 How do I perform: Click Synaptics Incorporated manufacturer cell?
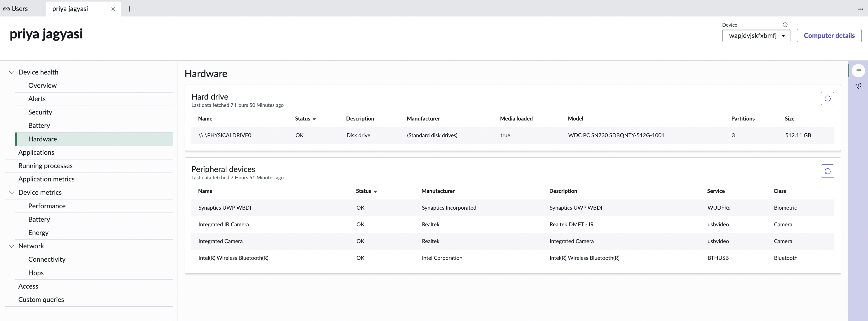pos(449,208)
